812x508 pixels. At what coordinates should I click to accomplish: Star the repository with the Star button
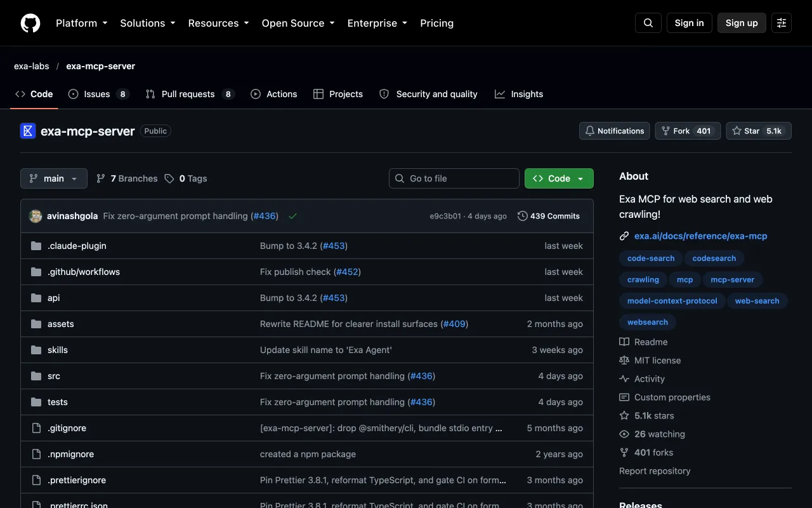pos(759,131)
